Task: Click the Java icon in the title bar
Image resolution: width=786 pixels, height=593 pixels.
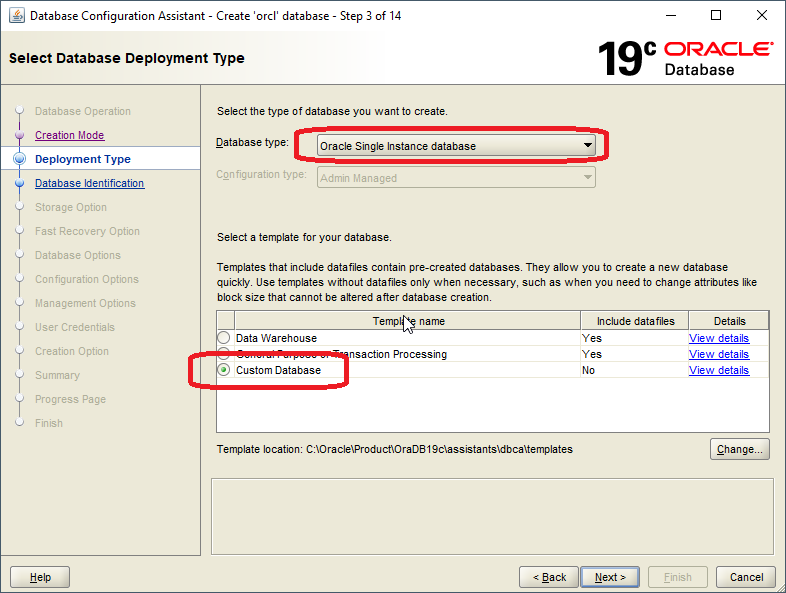Action: coord(16,15)
